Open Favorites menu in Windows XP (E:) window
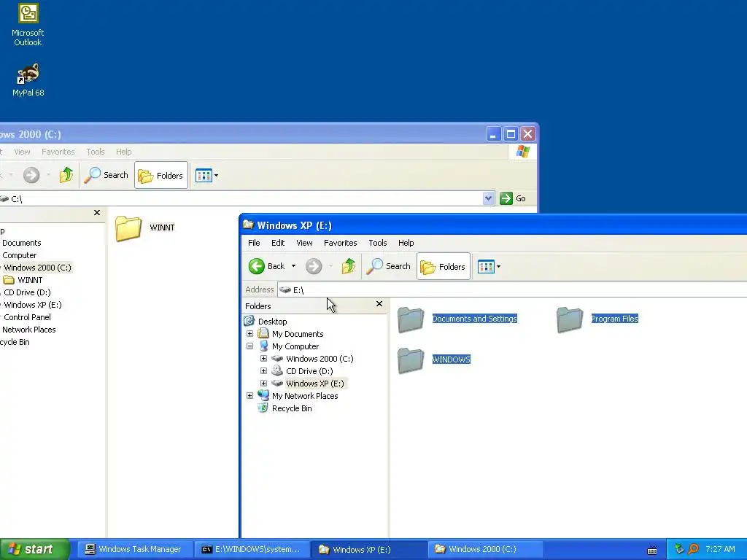This screenshot has width=747, height=560. tap(340, 243)
